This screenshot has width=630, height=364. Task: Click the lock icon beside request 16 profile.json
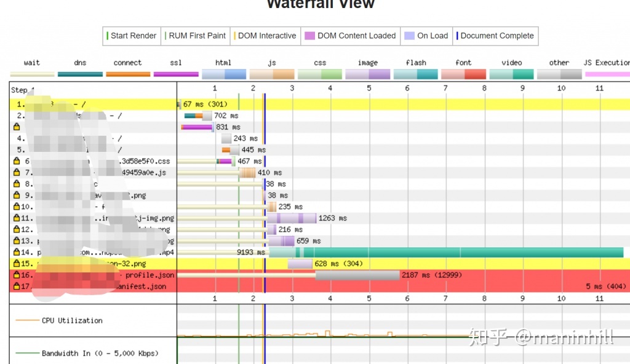17,275
